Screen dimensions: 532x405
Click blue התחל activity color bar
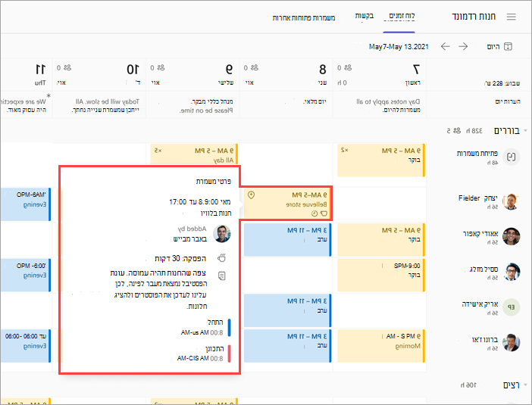pyautogui.click(x=230, y=327)
